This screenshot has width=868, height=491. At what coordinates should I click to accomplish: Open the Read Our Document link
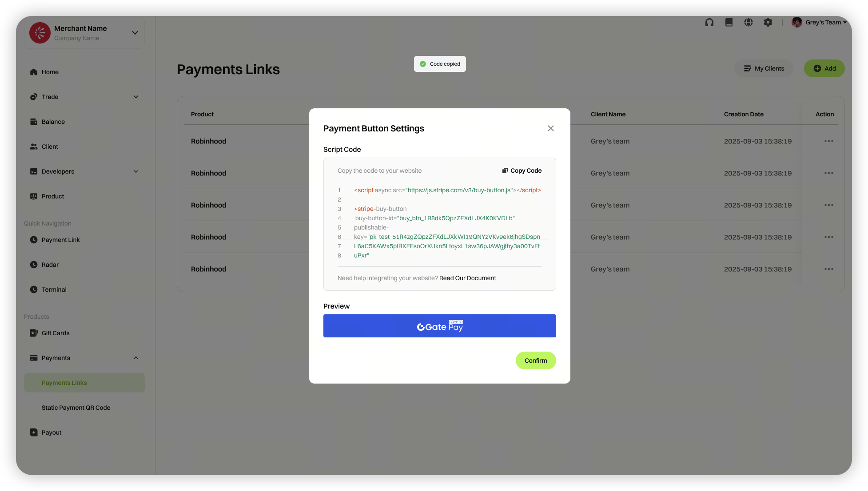[467, 278]
